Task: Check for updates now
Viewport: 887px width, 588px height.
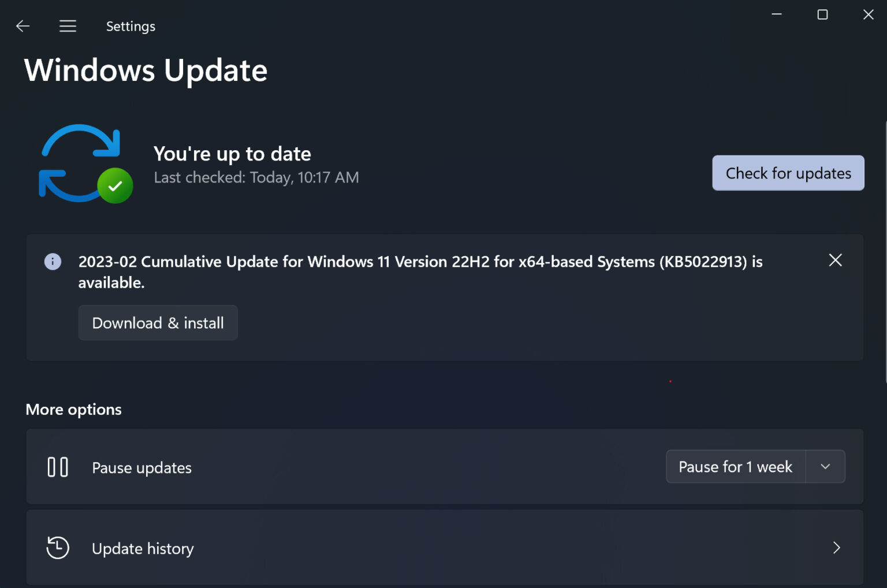Action: pos(787,173)
